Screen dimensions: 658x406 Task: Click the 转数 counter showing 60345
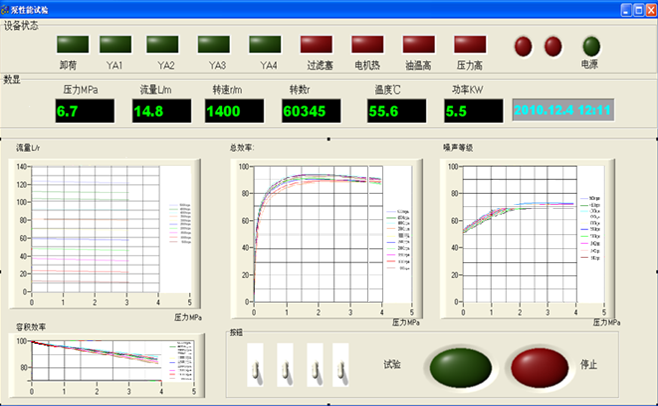tap(312, 111)
